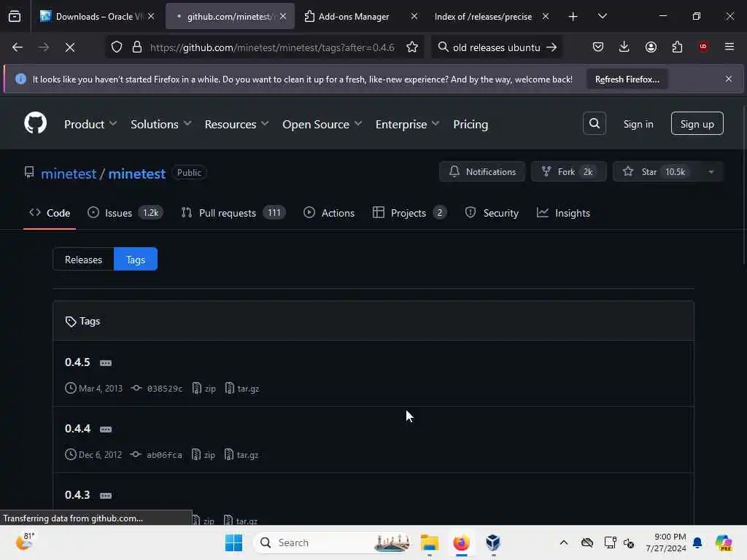Open the Firefox downloads panel
This screenshot has width=747, height=560.
coord(624,47)
